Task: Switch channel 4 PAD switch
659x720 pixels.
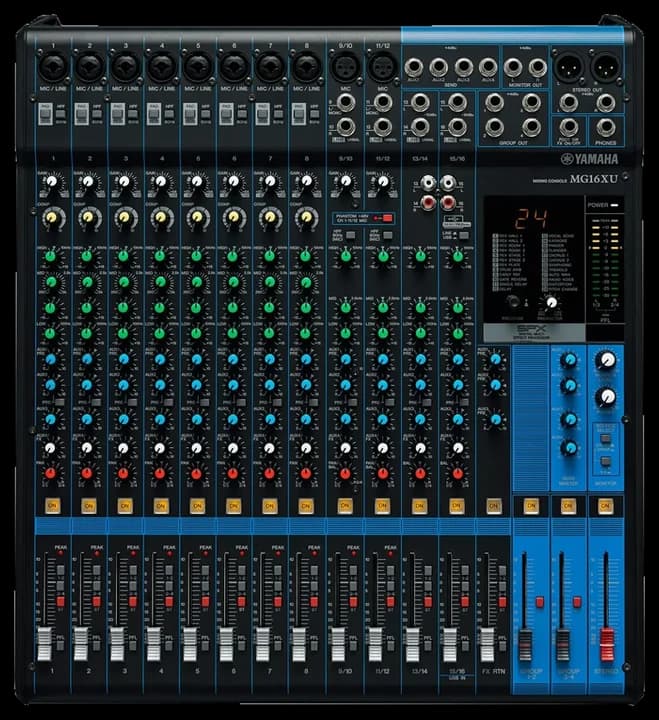Action: point(153,114)
